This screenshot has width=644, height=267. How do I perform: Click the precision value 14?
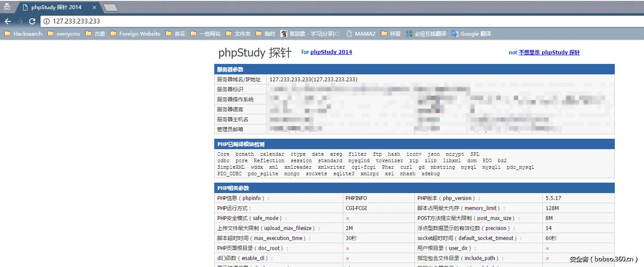click(x=549, y=228)
